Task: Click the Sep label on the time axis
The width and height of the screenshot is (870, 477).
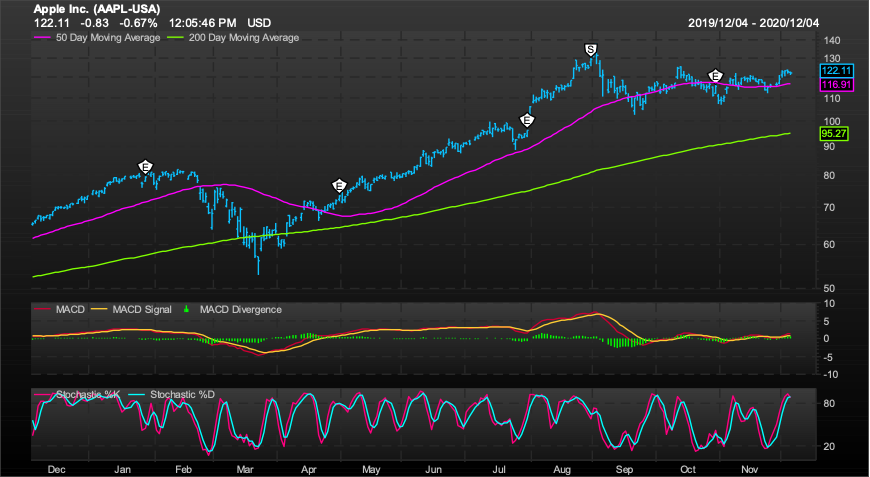Action: click(624, 470)
